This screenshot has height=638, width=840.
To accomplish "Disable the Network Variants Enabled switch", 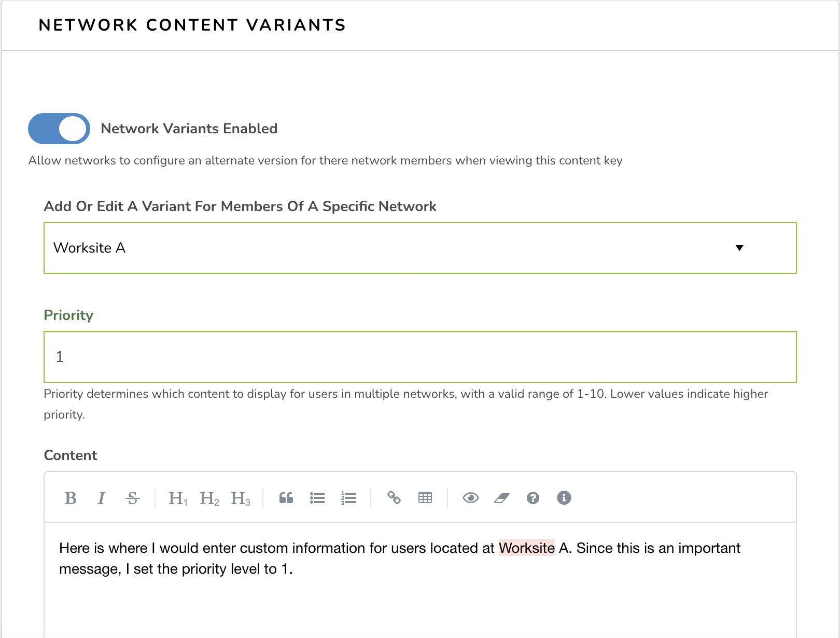I will click(x=59, y=129).
